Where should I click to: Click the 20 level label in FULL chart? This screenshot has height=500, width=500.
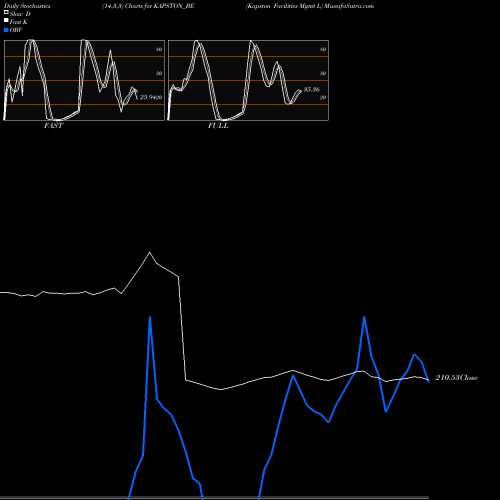pyautogui.click(x=323, y=97)
